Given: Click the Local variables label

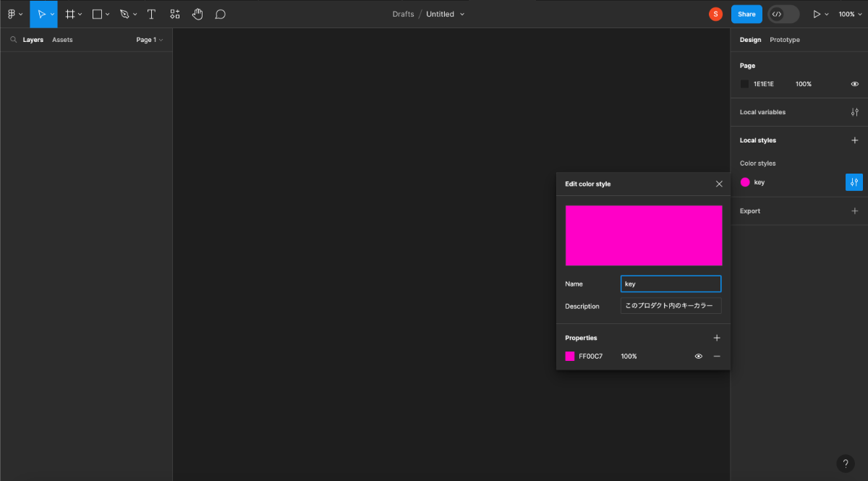Looking at the screenshot, I should tap(762, 112).
